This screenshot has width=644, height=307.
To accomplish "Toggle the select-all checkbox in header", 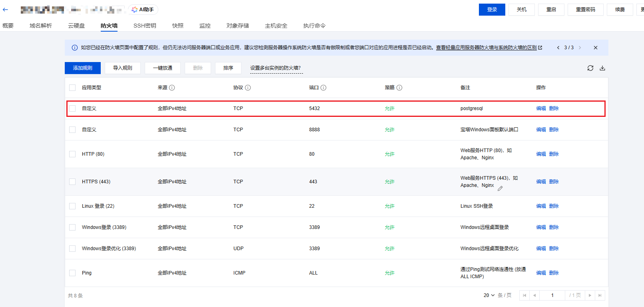I will tap(72, 88).
